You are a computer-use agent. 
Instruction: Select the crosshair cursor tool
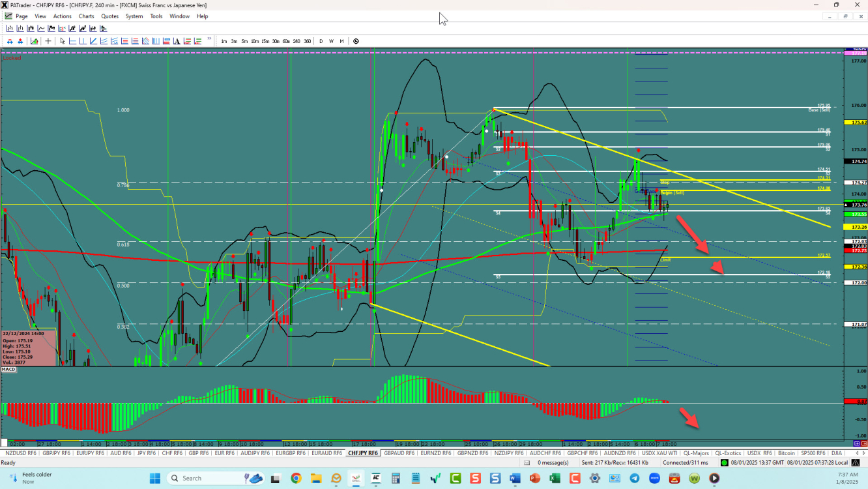click(48, 41)
